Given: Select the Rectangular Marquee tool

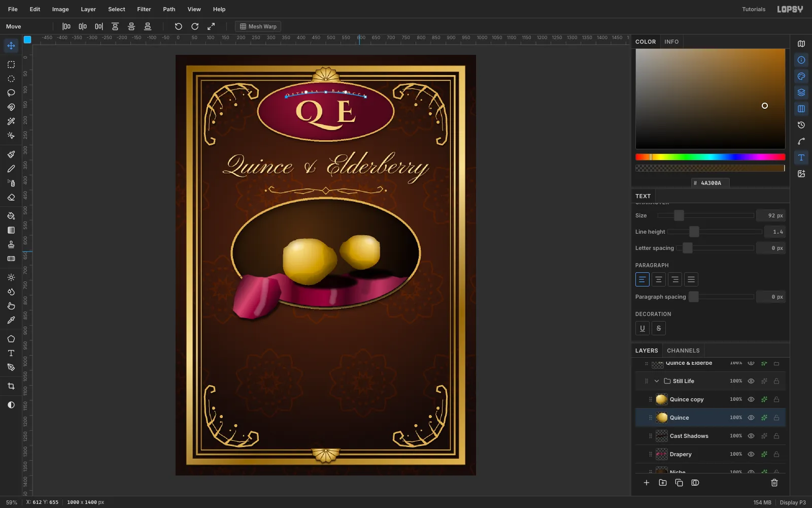Looking at the screenshot, I should click(11, 65).
